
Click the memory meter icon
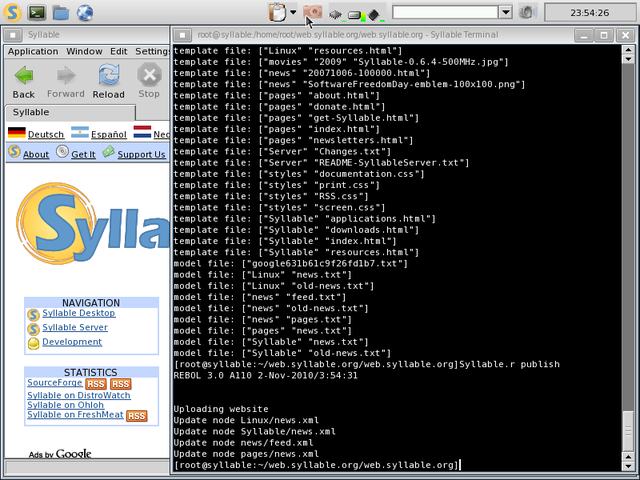374,15
